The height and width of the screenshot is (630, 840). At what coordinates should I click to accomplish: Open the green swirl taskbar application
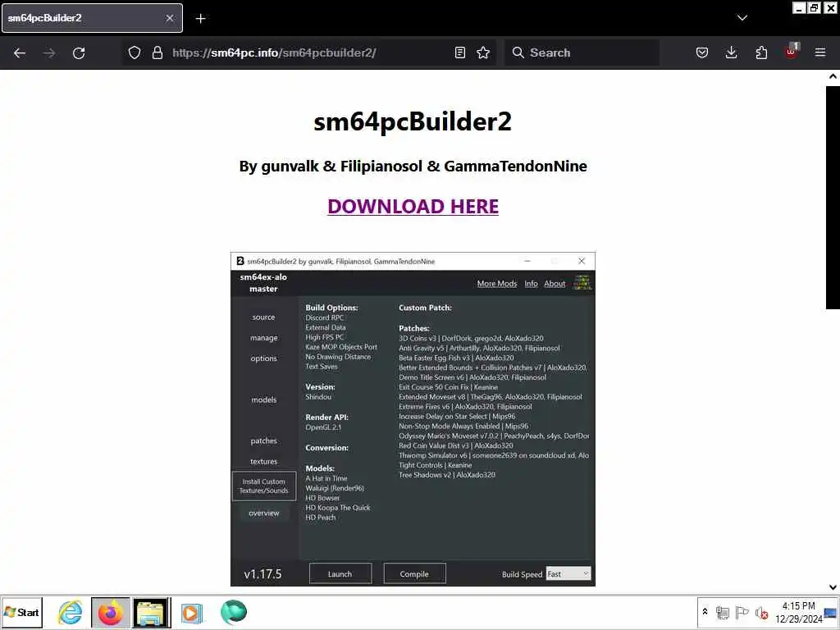[233, 612]
